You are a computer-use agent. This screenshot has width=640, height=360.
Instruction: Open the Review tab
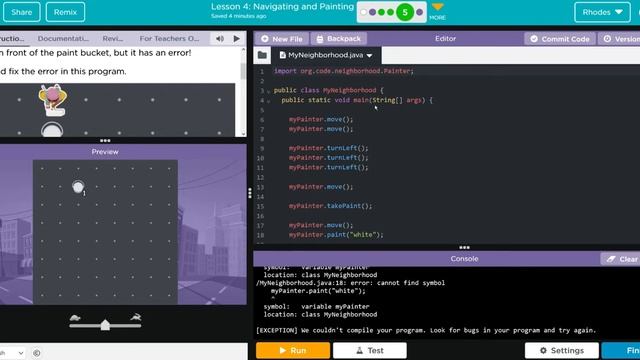113,38
